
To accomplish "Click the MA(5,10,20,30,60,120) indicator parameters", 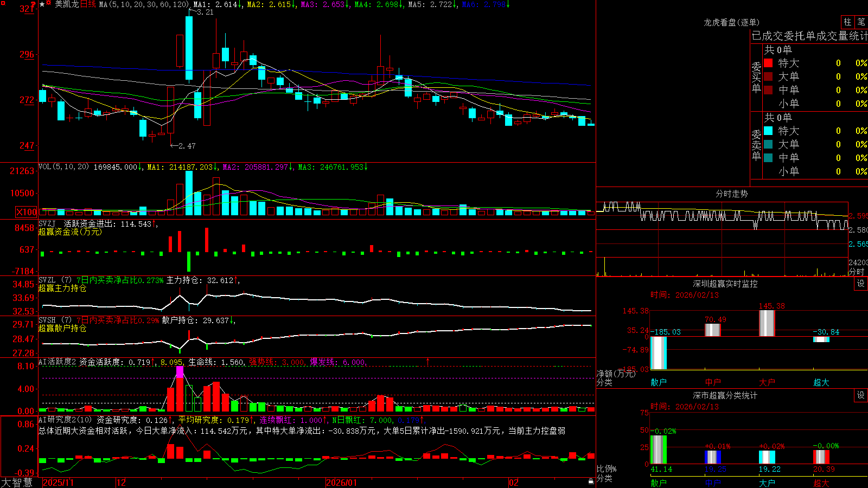I will [x=144, y=4].
